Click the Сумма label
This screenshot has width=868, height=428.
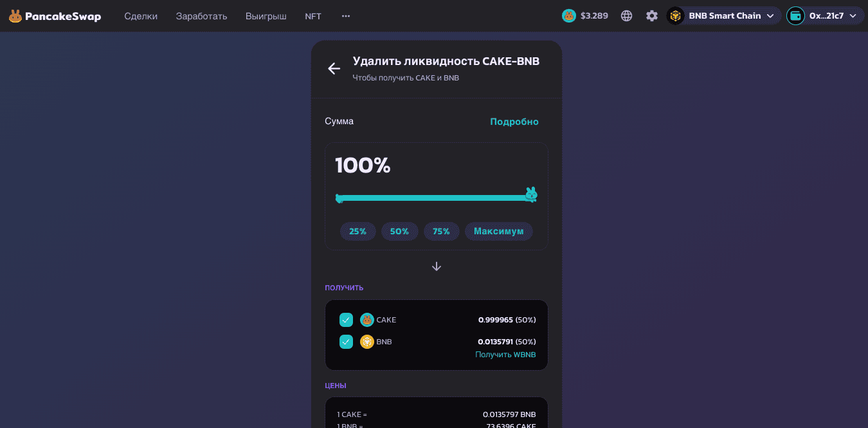pyautogui.click(x=339, y=121)
